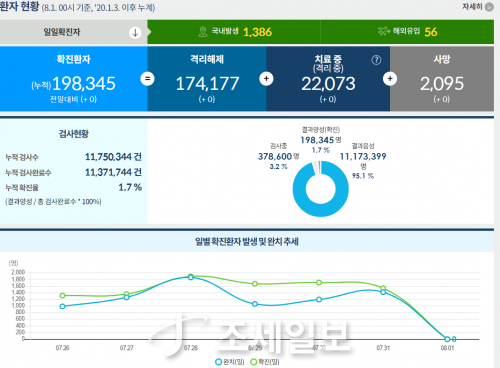Click the down arrow beside 일일확진자
This screenshot has width=500, height=368.
click(x=135, y=32)
